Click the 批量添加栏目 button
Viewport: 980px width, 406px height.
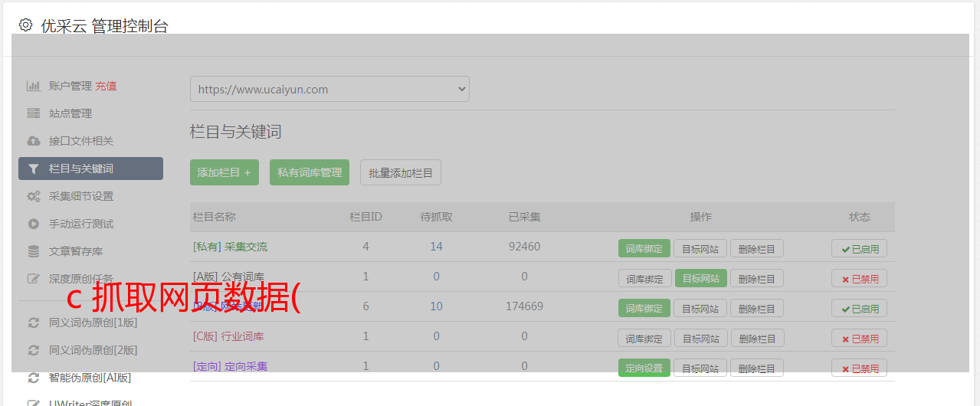click(401, 172)
